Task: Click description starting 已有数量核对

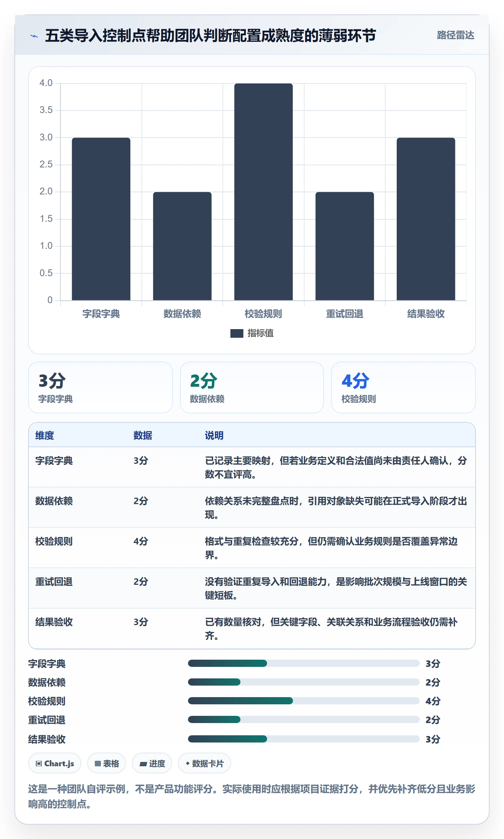Action: point(331,629)
